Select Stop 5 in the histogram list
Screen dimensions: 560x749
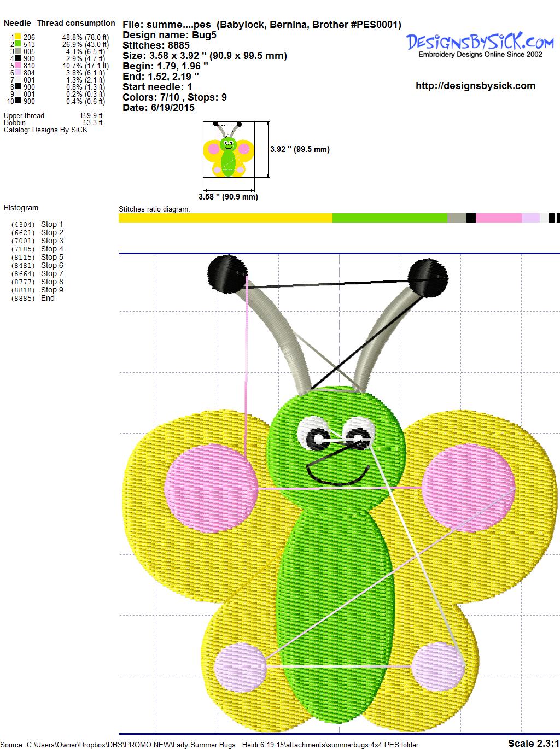click(x=52, y=257)
